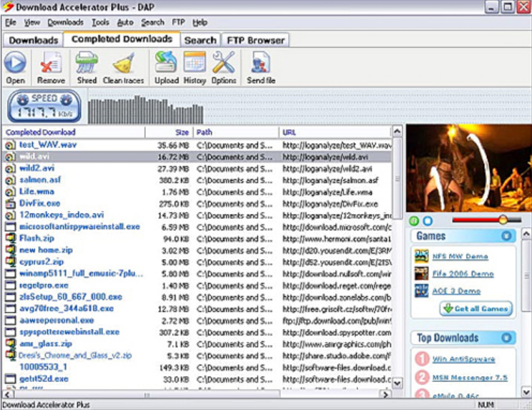Click the Fifa 2006 Demo game icon
The width and height of the screenshot is (532, 410).
coord(421,273)
